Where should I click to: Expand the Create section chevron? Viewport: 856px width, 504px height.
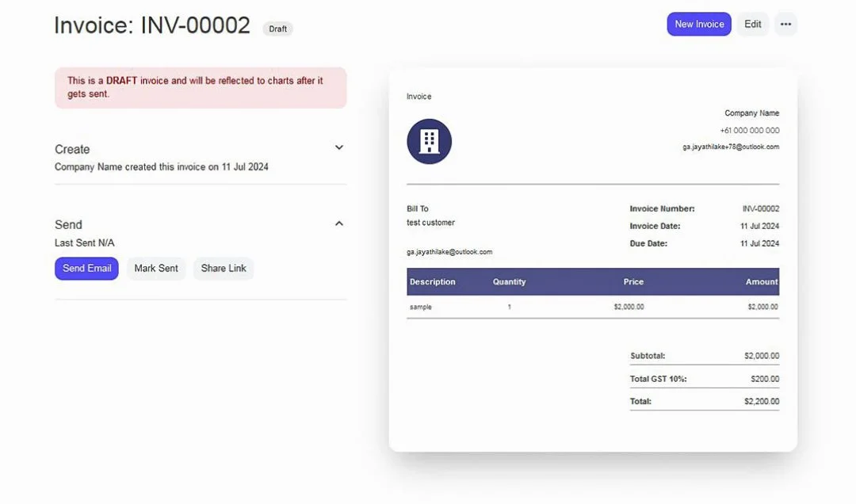click(339, 148)
